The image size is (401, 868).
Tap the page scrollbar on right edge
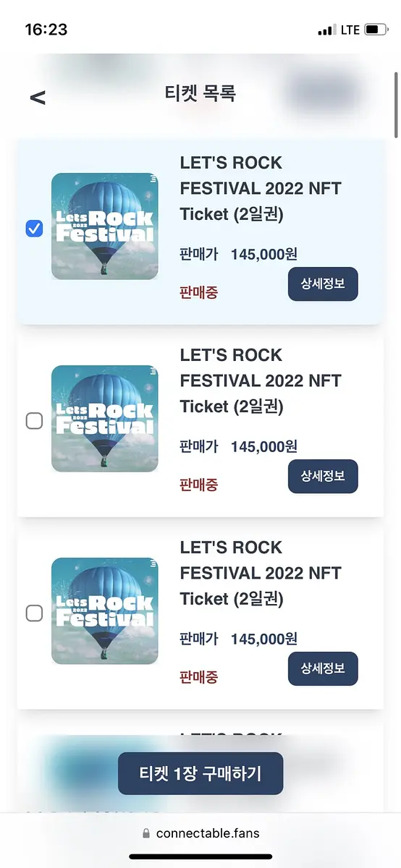click(x=396, y=105)
